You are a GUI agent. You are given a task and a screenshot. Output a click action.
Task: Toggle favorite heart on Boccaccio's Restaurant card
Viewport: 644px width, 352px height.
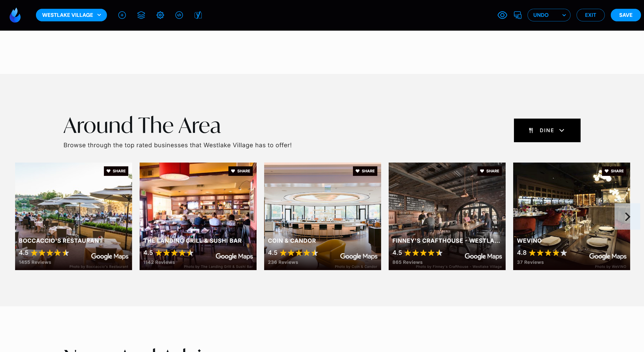point(108,171)
